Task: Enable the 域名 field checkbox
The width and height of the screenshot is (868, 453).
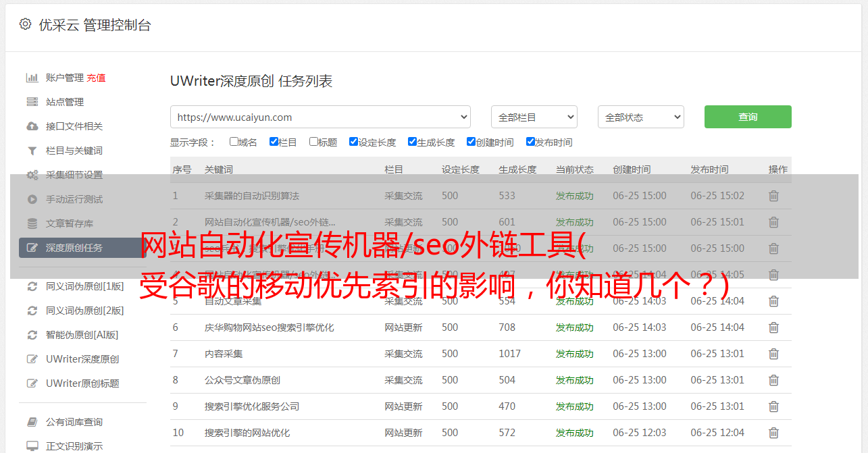Action: (234, 142)
